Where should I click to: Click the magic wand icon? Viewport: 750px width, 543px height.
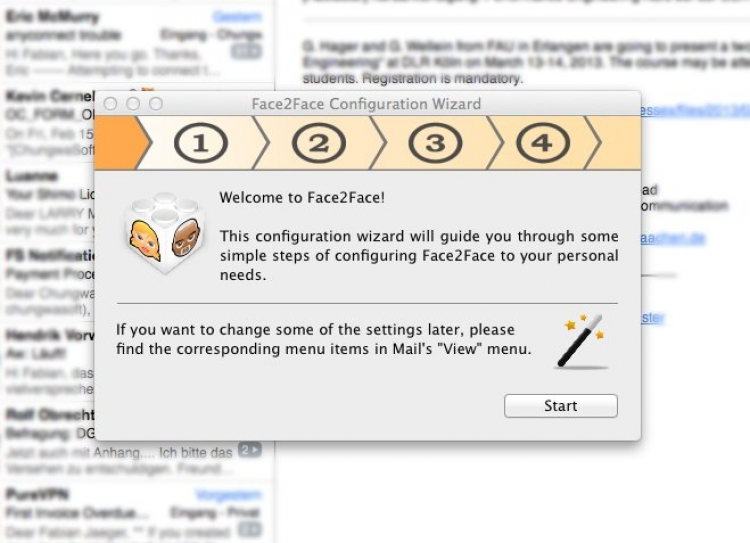pyautogui.click(x=583, y=341)
